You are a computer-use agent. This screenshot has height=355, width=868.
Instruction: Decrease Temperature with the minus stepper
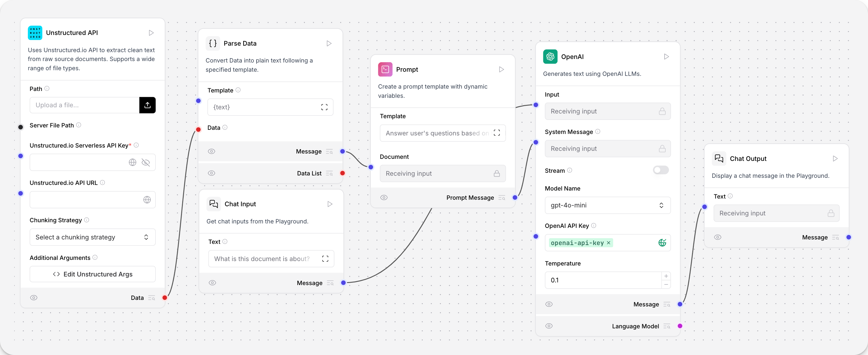coord(666,284)
